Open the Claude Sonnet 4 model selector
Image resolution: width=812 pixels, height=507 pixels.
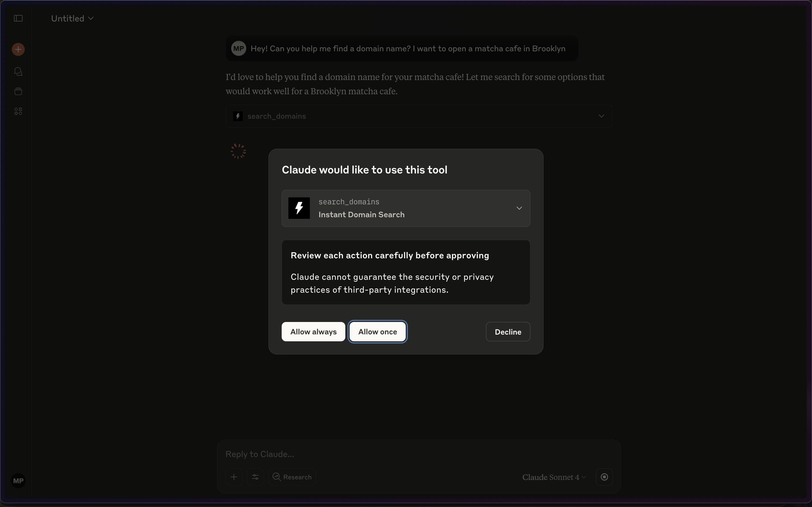tap(554, 477)
